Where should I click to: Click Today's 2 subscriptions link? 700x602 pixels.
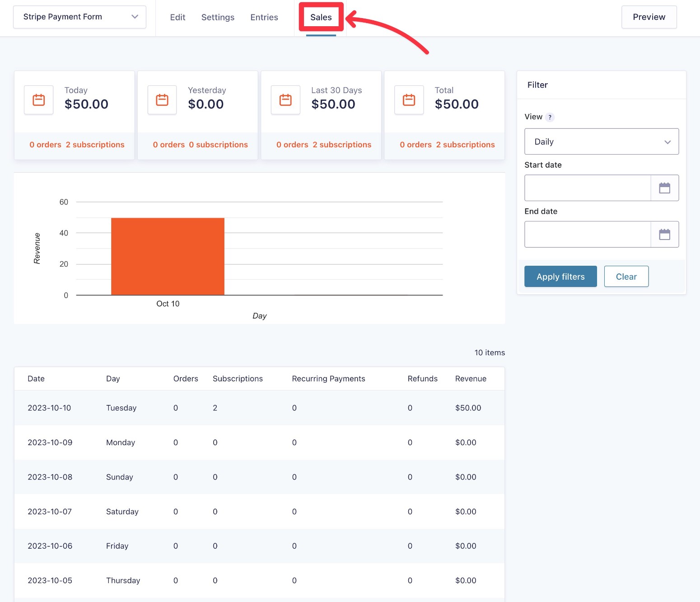coord(95,145)
